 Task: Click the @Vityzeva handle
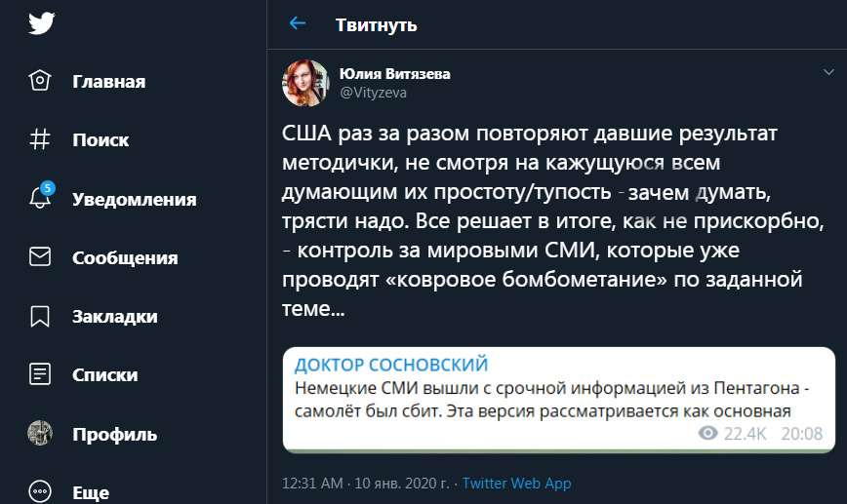pos(372,93)
